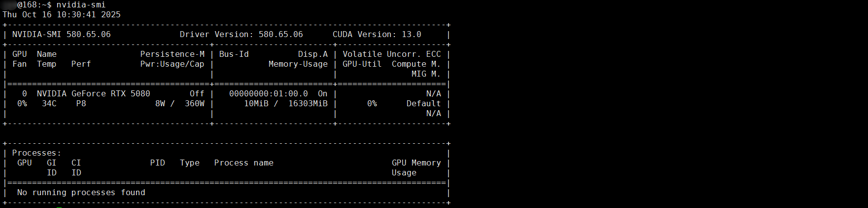This screenshot has width=868, height=208.
Task: Click the Bus-Id column header
Action: point(234,54)
